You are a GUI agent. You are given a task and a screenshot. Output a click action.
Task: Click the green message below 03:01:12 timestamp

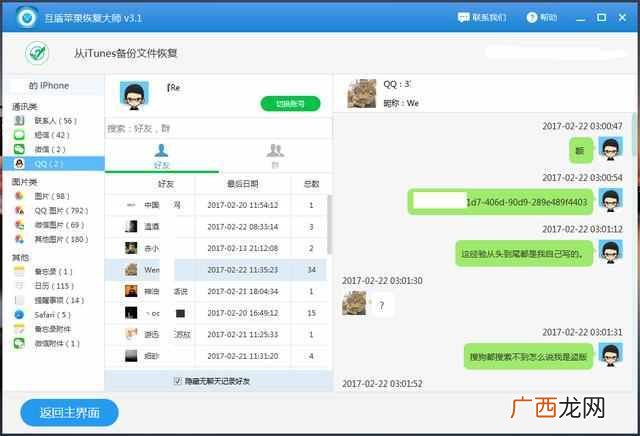524,254
